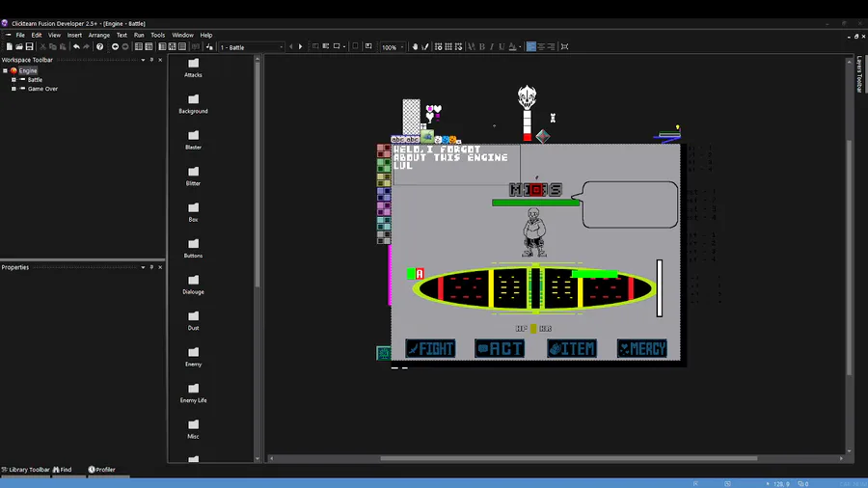Open text color dropdown arrow
The image size is (868, 488).
pos(520,47)
